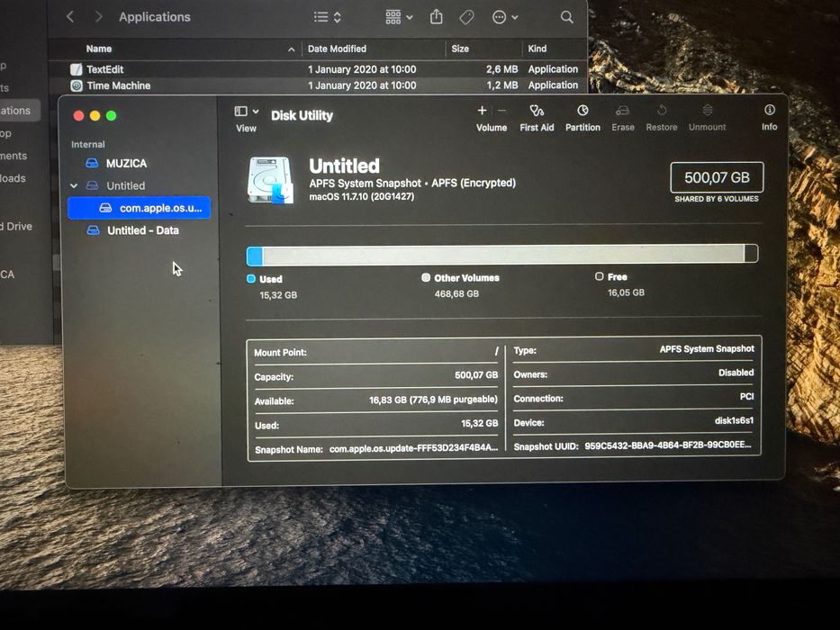The height and width of the screenshot is (630, 840).
Task: Click the Available value 16,83 GB
Action: (x=433, y=400)
